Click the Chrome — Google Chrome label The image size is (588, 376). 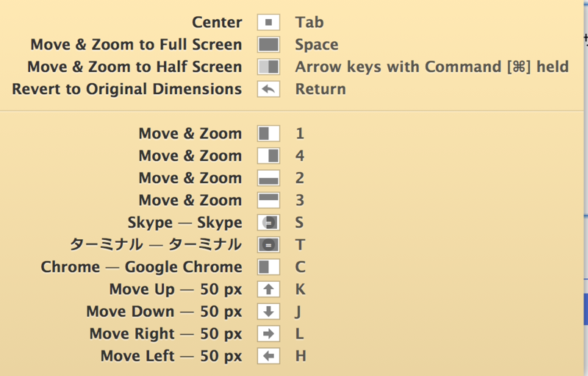tap(141, 267)
